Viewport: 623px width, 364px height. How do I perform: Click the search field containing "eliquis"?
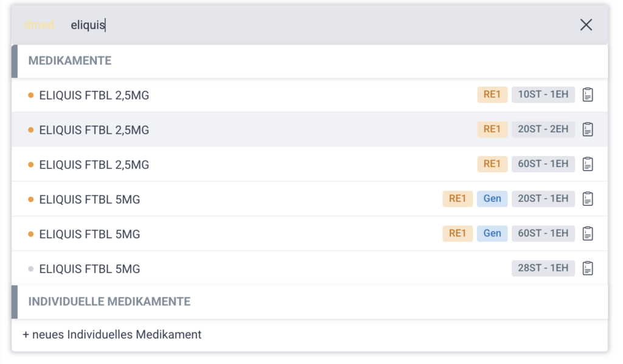(304, 25)
